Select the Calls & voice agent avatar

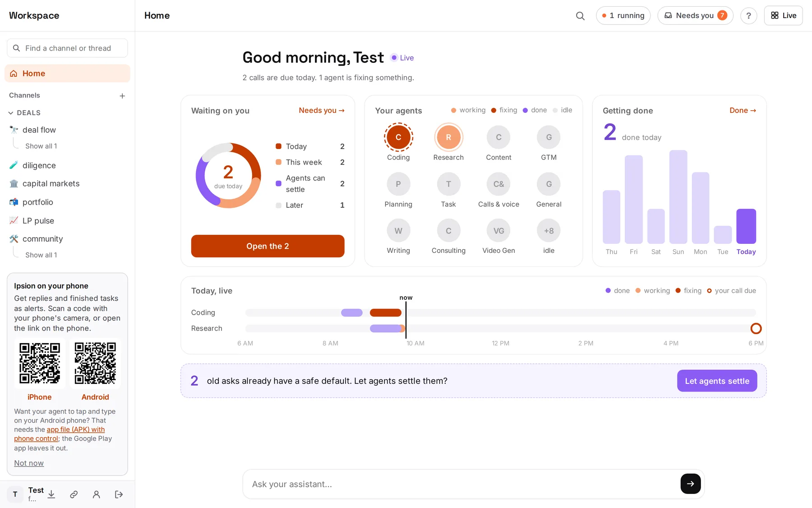coord(498,184)
